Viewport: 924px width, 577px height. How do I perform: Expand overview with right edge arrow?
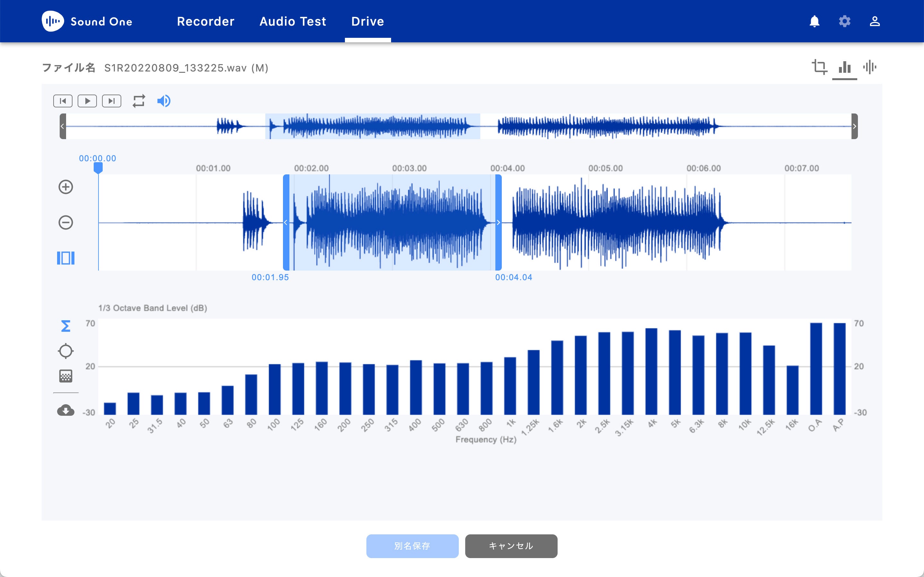click(x=854, y=126)
